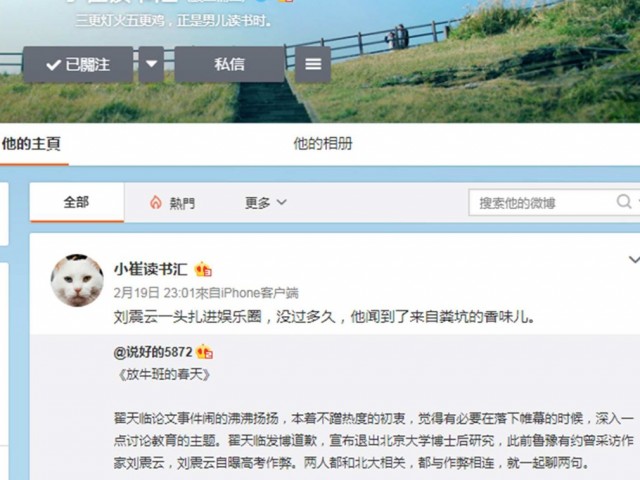Image resolution: width=640 pixels, height=480 pixels.
Task: Click the search magnifier icon
Action: [624, 202]
